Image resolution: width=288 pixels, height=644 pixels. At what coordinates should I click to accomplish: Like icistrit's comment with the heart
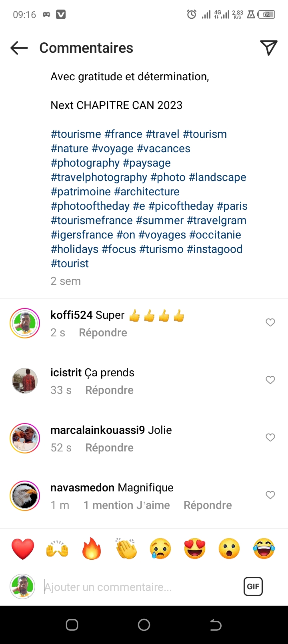(270, 380)
